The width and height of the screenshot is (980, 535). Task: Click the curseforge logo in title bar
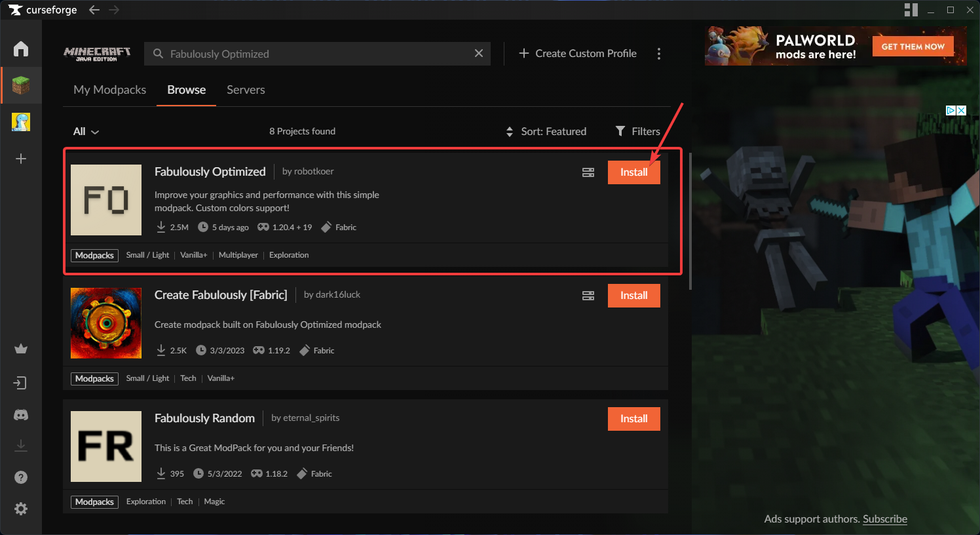coord(43,10)
